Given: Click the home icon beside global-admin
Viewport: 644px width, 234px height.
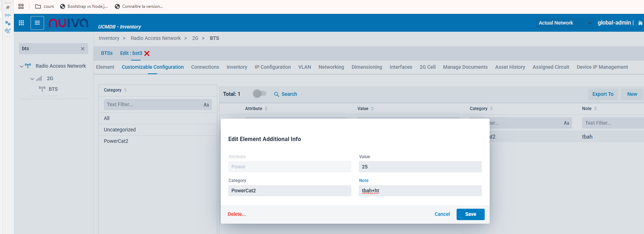Looking at the screenshot, I should tap(640, 23).
